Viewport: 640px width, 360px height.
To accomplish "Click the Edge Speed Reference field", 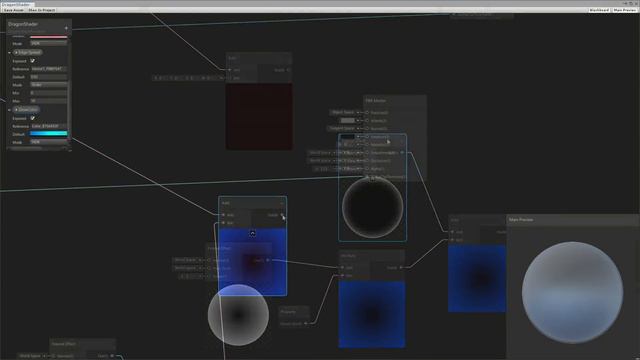I will point(49,69).
